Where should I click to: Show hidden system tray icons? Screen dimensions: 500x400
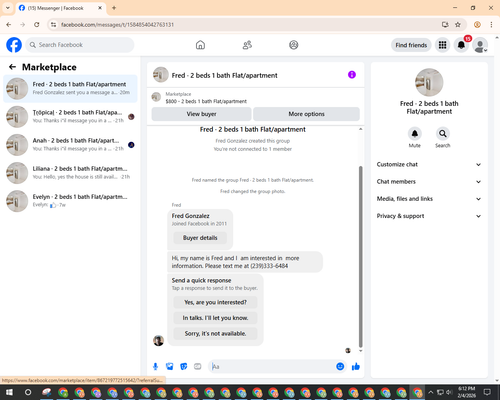(x=430, y=392)
